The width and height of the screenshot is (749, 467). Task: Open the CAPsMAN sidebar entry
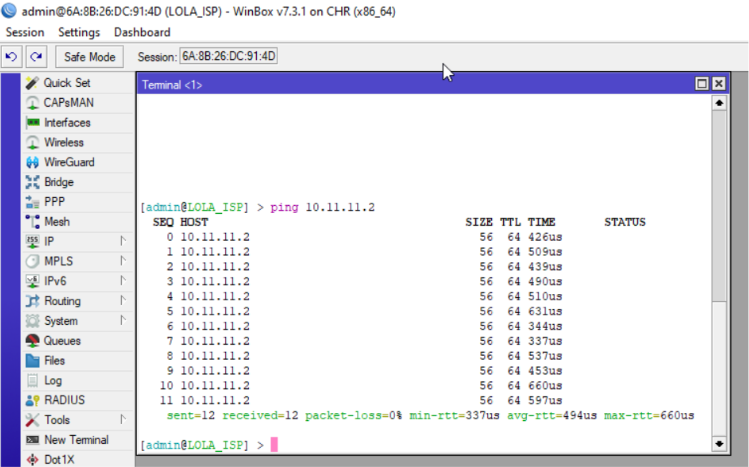tap(67, 103)
